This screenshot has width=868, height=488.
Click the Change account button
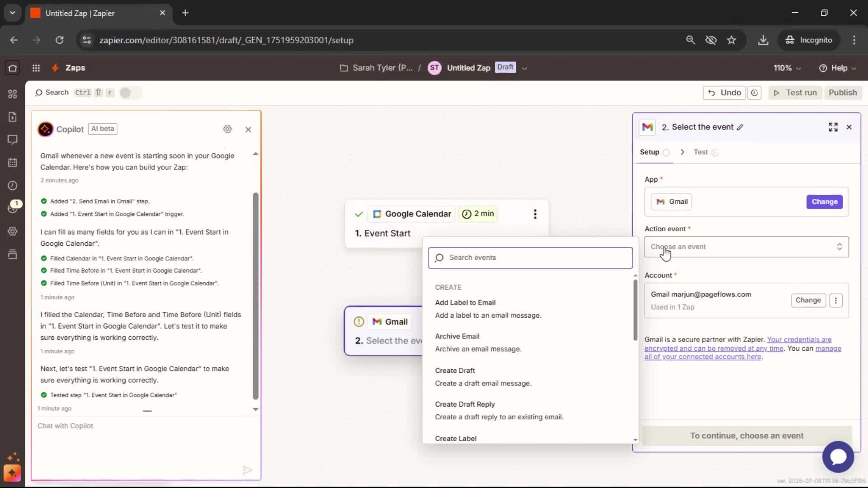pyautogui.click(x=808, y=300)
